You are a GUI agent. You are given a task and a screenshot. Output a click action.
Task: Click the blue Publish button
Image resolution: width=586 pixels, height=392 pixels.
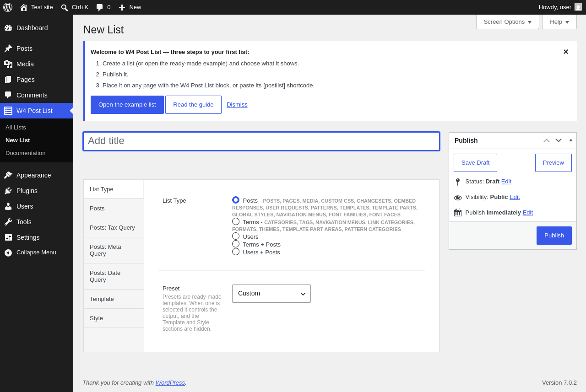(x=554, y=236)
